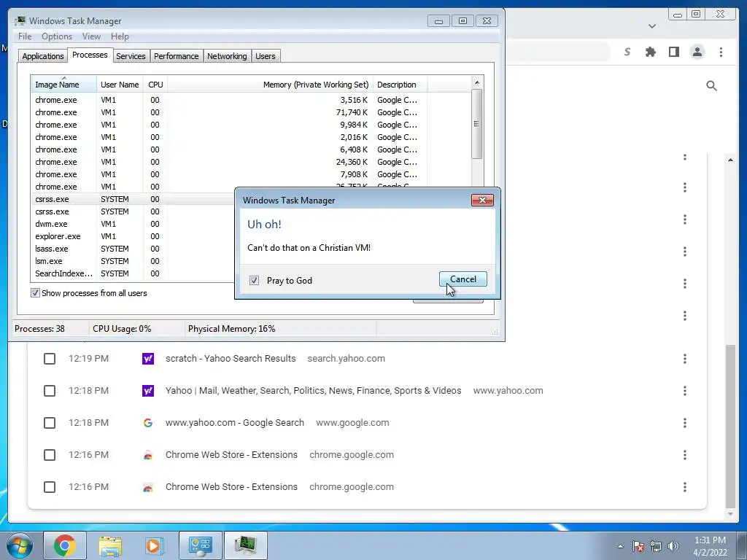Switch to the Users tab
The image size is (747, 560).
click(x=266, y=56)
